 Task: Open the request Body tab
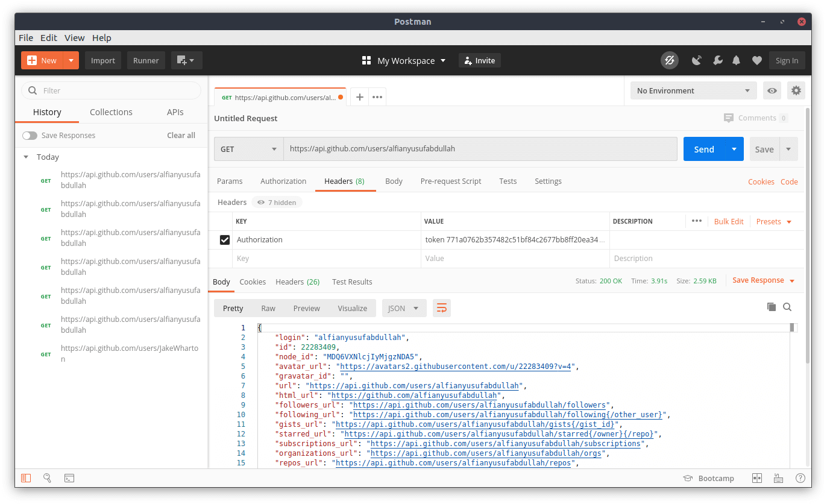(x=394, y=181)
